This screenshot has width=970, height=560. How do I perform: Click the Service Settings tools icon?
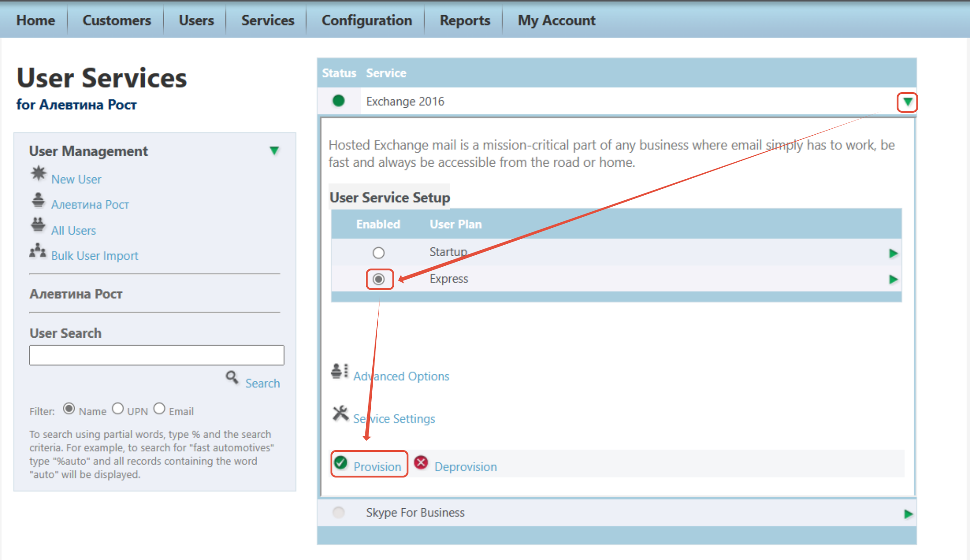tap(341, 413)
